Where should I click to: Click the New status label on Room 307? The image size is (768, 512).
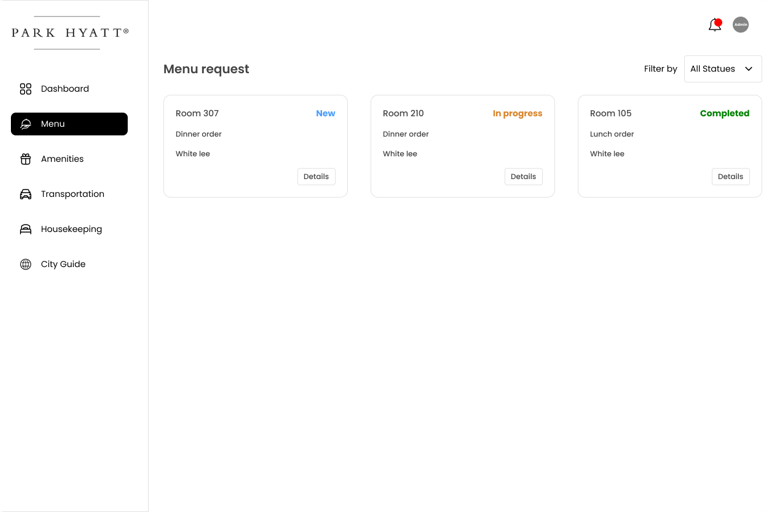[325, 113]
